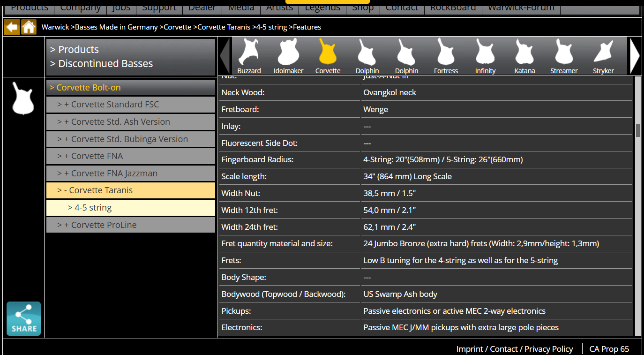
Task: Open the Discontinued Basses menu
Action: 102,64
